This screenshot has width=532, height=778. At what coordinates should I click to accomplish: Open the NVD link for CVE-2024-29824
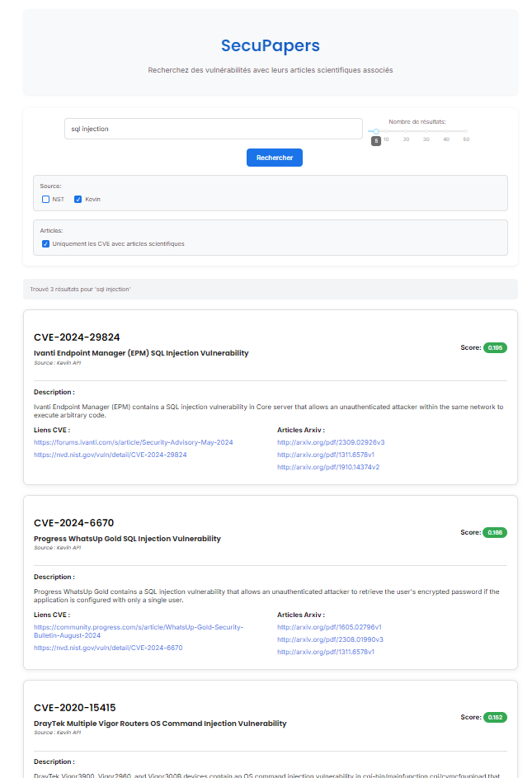pyautogui.click(x=110, y=455)
